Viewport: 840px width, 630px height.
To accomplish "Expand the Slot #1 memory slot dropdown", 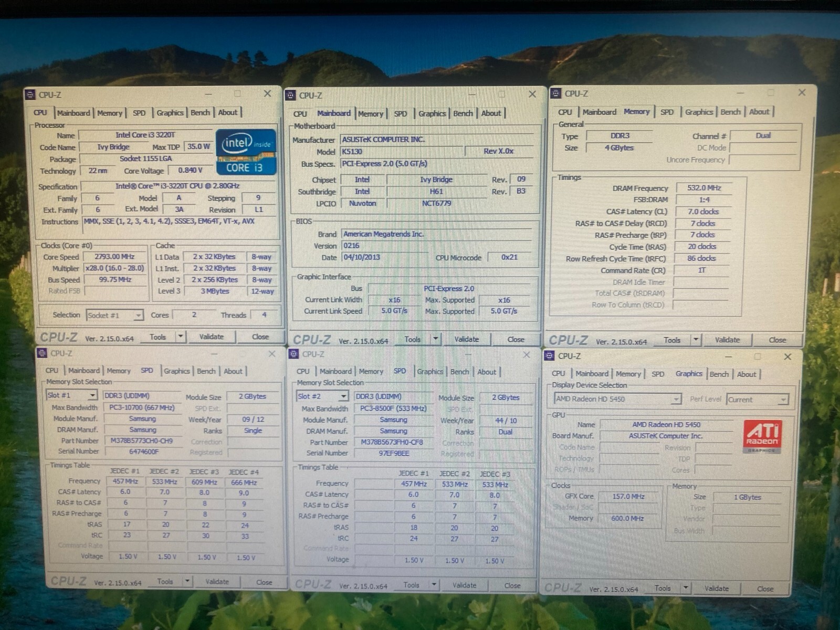I will point(92,395).
